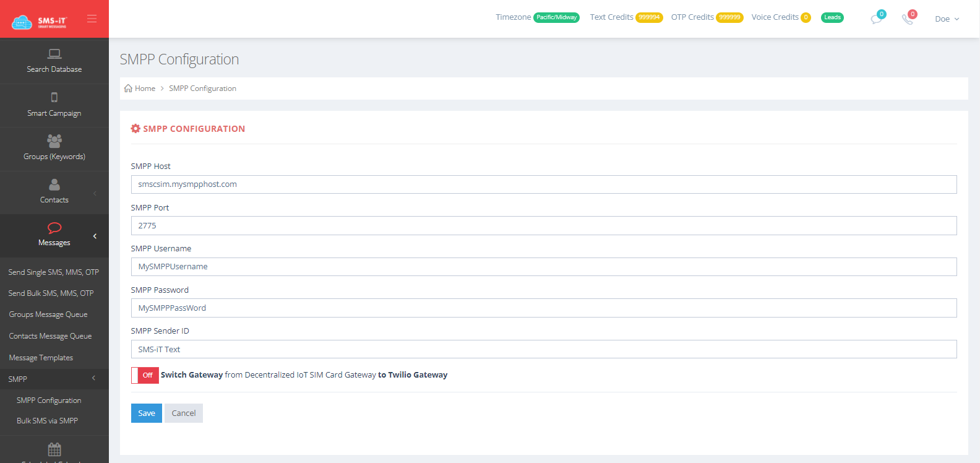Open SMPP Configuration in sidebar
The width and height of the screenshot is (980, 463).
click(49, 400)
